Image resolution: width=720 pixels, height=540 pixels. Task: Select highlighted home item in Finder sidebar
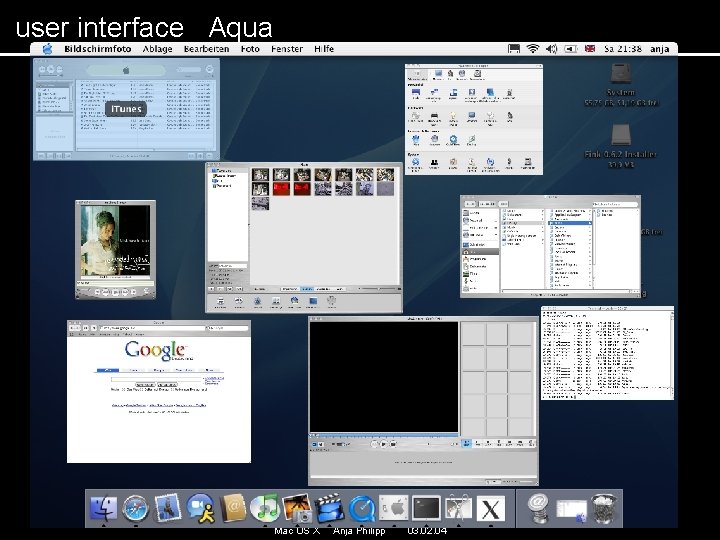coord(480,252)
